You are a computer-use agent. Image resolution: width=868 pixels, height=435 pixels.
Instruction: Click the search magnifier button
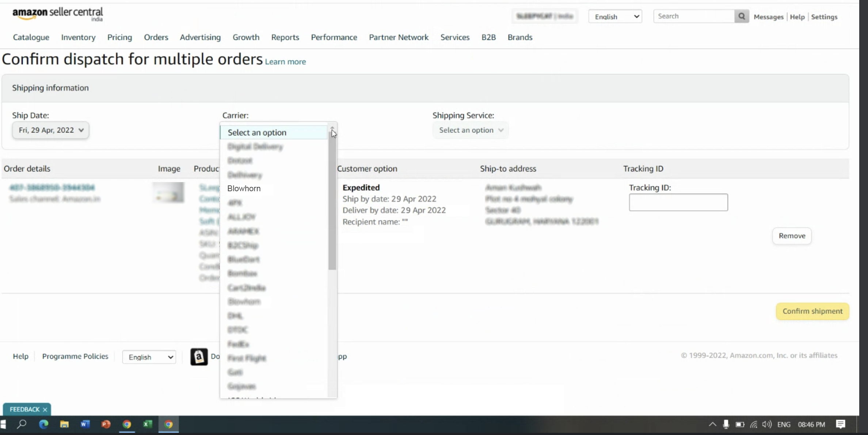741,16
